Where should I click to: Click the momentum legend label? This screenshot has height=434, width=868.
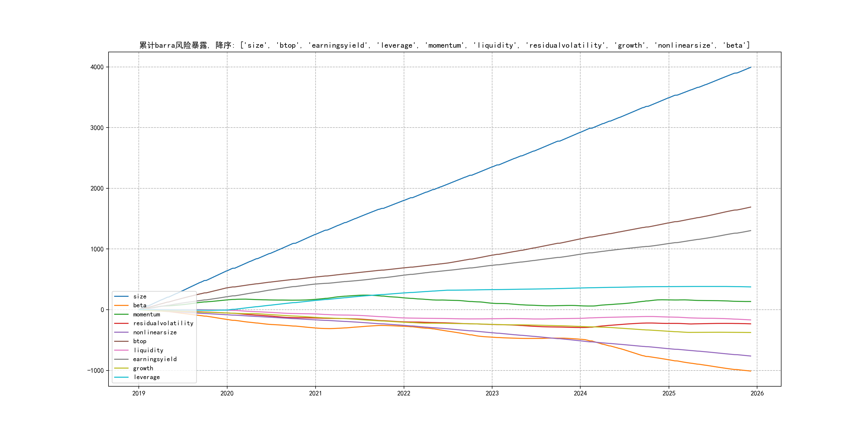146,314
